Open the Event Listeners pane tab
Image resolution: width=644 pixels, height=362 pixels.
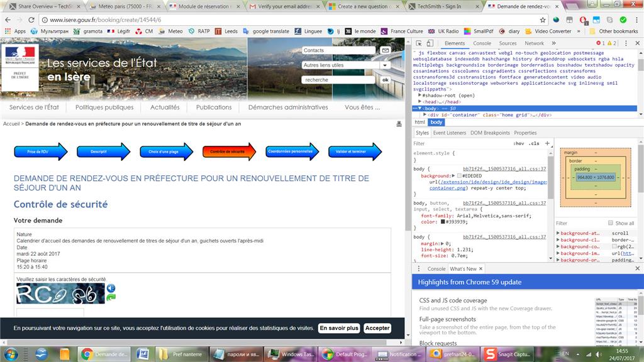pos(449,133)
